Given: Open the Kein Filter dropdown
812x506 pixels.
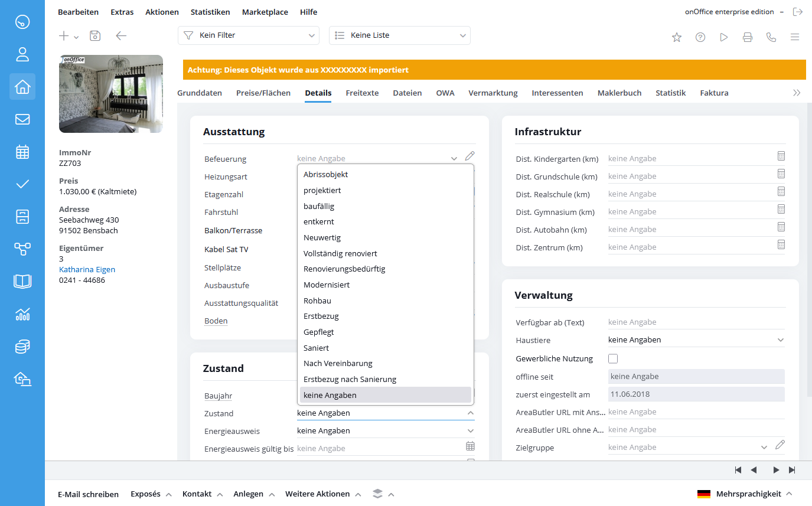Looking at the screenshot, I should point(249,35).
